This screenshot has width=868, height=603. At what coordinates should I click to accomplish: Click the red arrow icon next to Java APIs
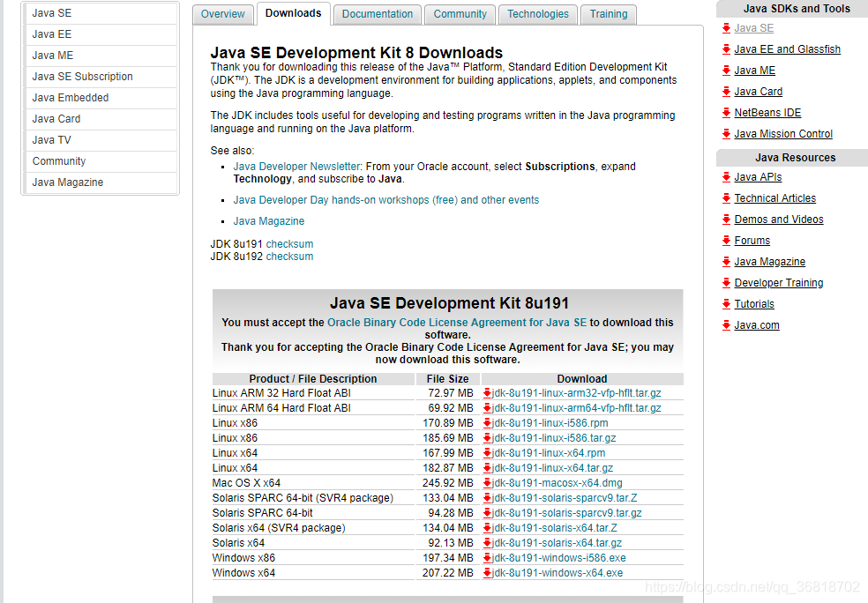[727, 177]
